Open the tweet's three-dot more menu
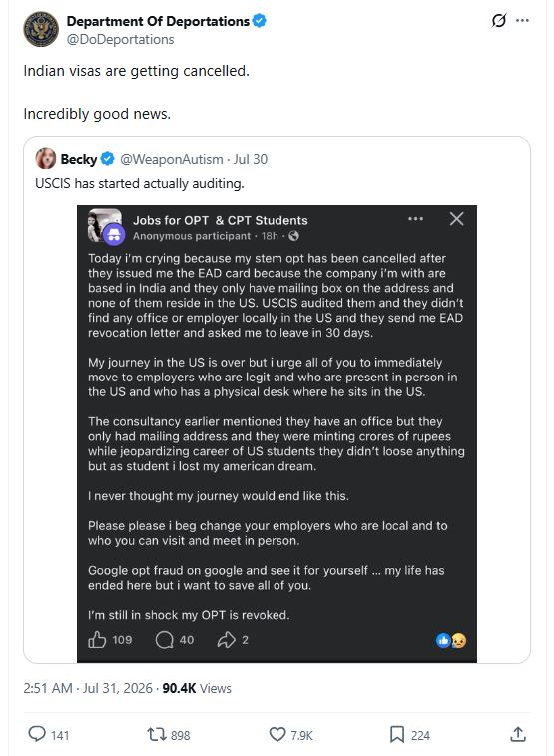This screenshot has width=554, height=756. pos(522,21)
